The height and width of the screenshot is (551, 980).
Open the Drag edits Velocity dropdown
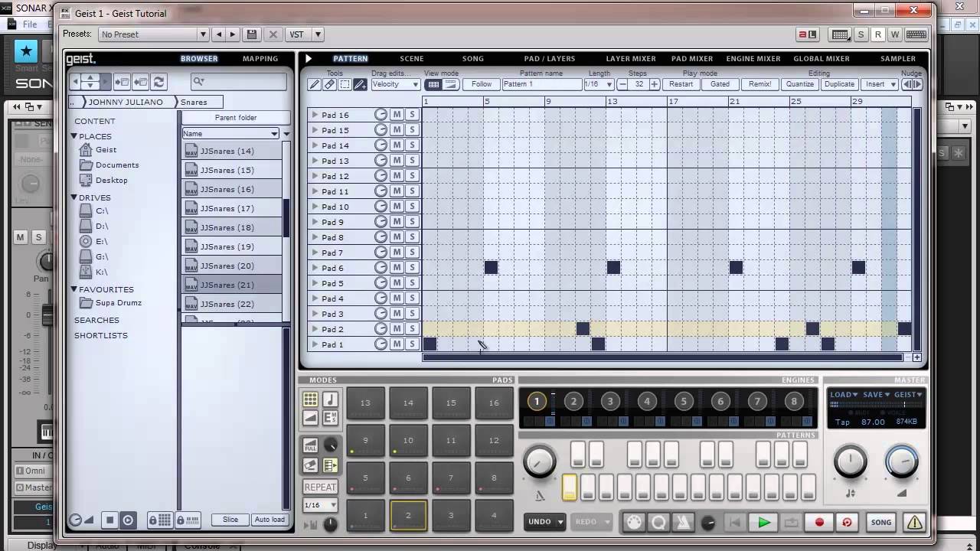click(395, 84)
